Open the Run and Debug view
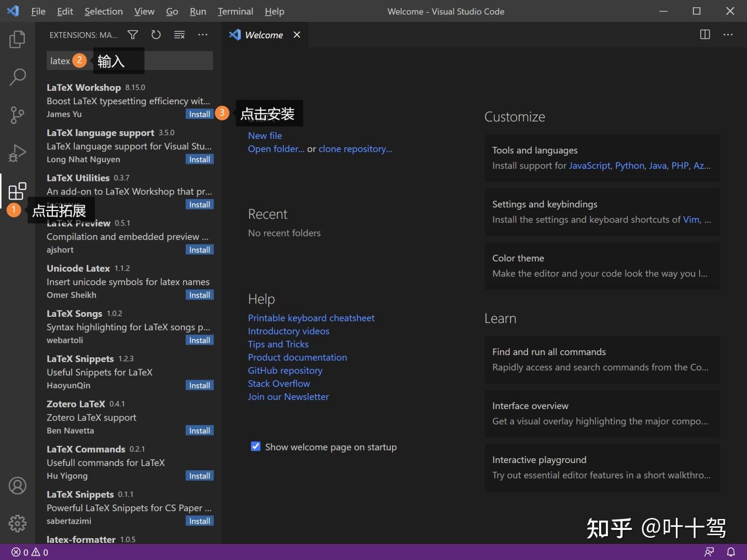 tap(17, 153)
